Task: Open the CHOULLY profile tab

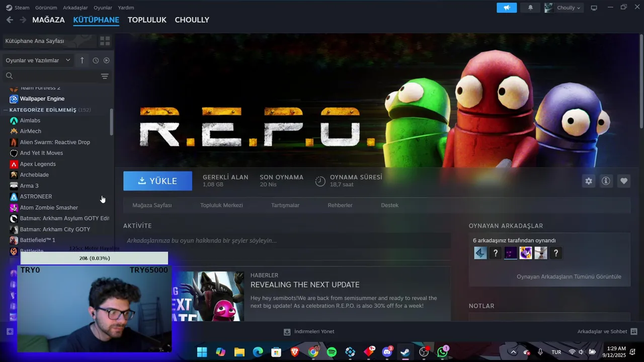Action: tap(192, 20)
